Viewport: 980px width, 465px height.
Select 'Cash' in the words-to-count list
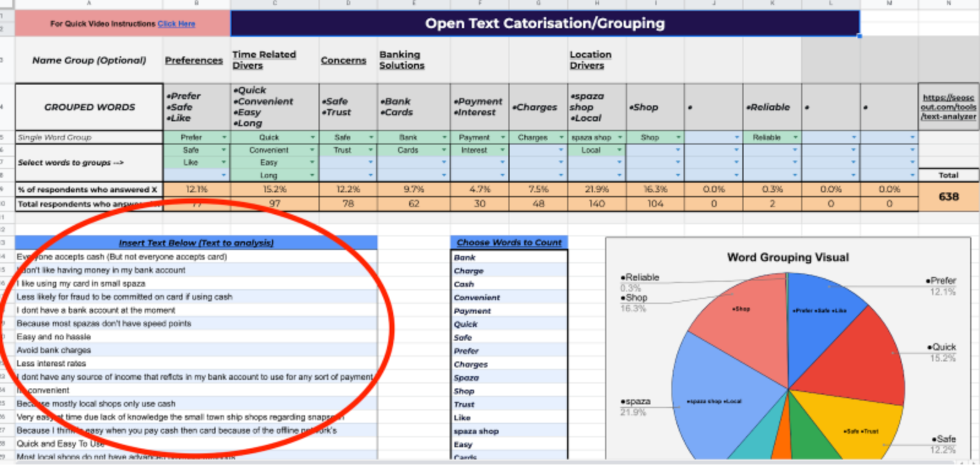click(x=509, y=284)
